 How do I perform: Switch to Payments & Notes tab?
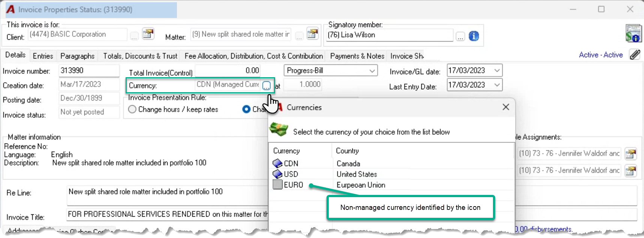pyautogui.click(x=357, y=56)
